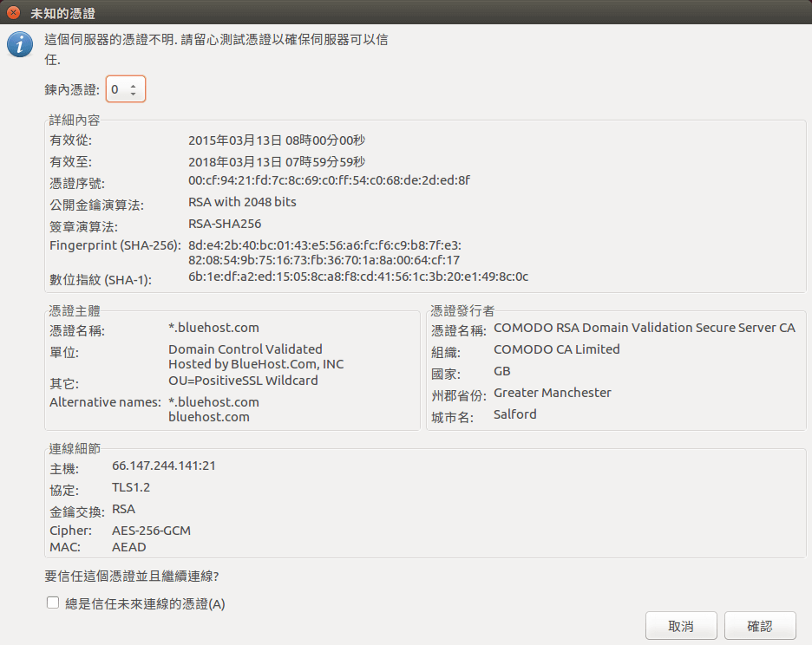The height and width of the screenshot is (645, 812).
Task: Click the host address 66.147.244.141:21
Action: [x=163, y=466]
